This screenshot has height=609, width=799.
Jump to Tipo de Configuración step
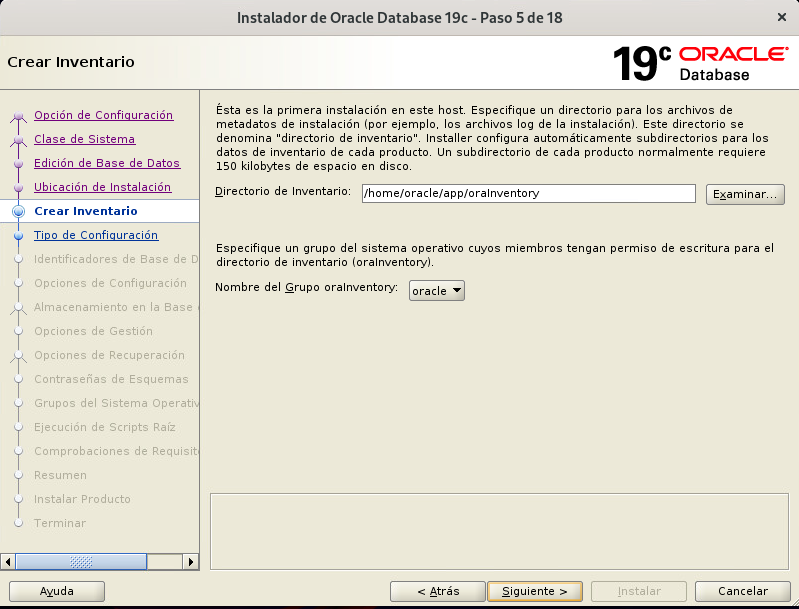[x=96, y=235]
